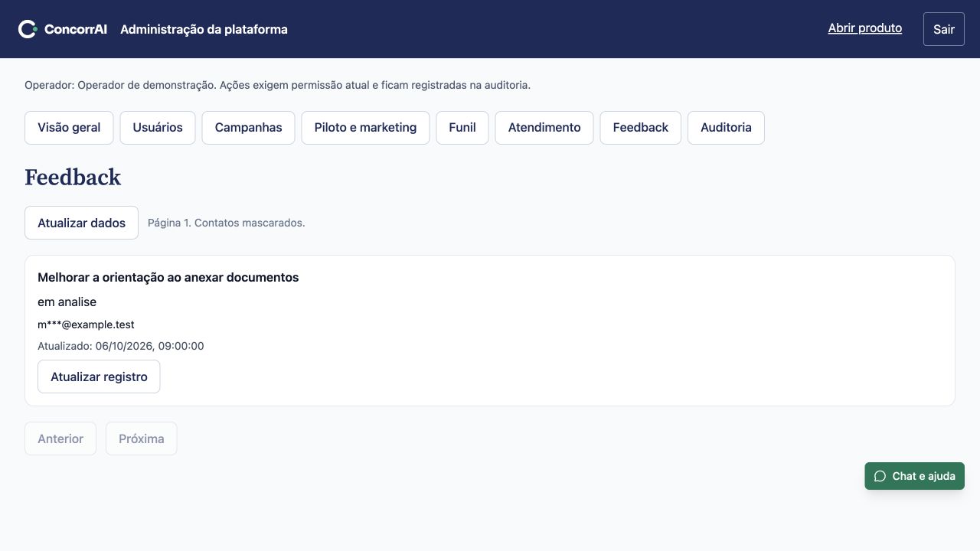
Task: Select the title Melhorar a orientação ao anexar documentos
Action: [168, 277]
